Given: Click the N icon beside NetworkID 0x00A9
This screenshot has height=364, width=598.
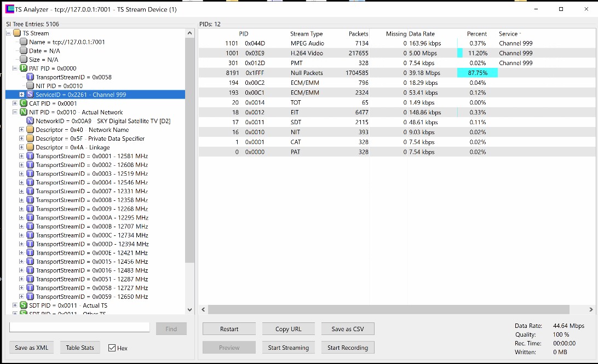Looking at the screenshot, I should (x=30, y=121).
